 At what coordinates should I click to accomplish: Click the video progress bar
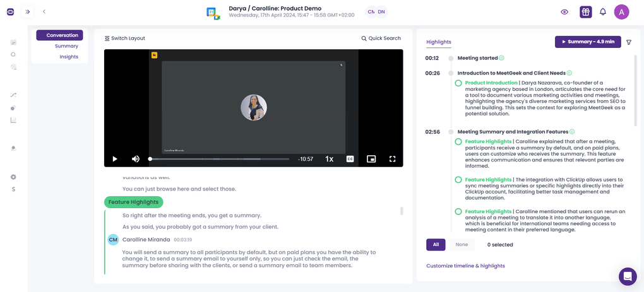[219, 159]
